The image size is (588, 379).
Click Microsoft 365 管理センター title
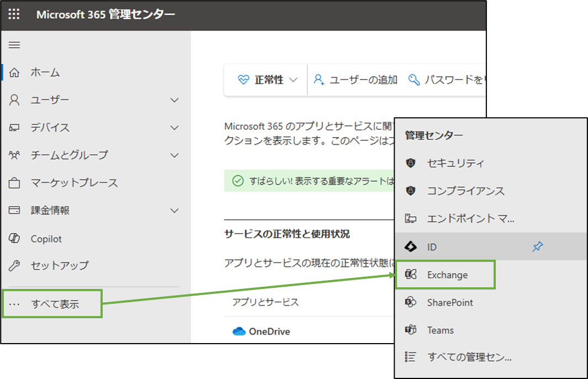pos(106,14)
